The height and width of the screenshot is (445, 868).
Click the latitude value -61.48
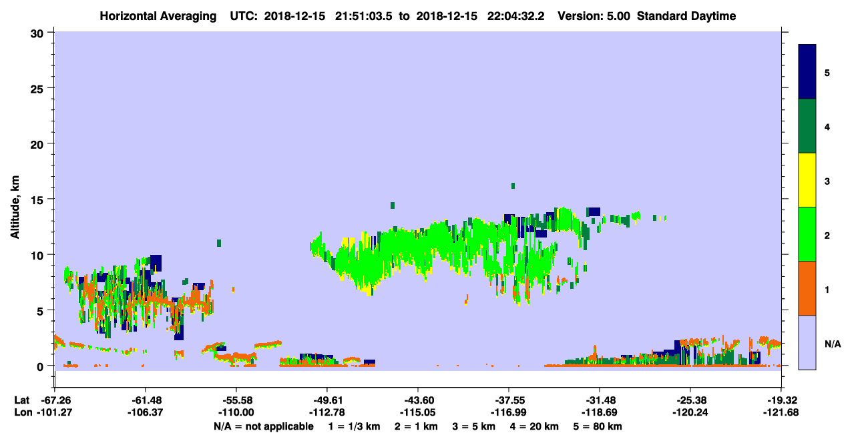(146, 400)
